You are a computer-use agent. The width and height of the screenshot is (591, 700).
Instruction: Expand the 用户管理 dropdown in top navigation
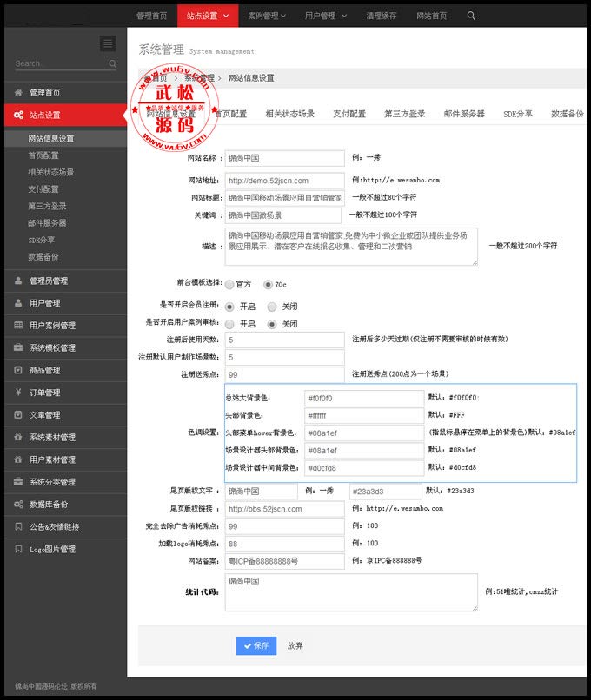[x=326, y=17]
